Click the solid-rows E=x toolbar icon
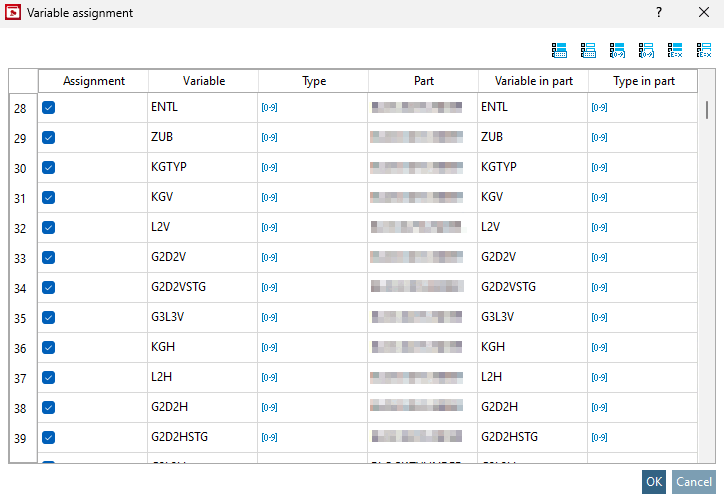 tap(675, 49)
